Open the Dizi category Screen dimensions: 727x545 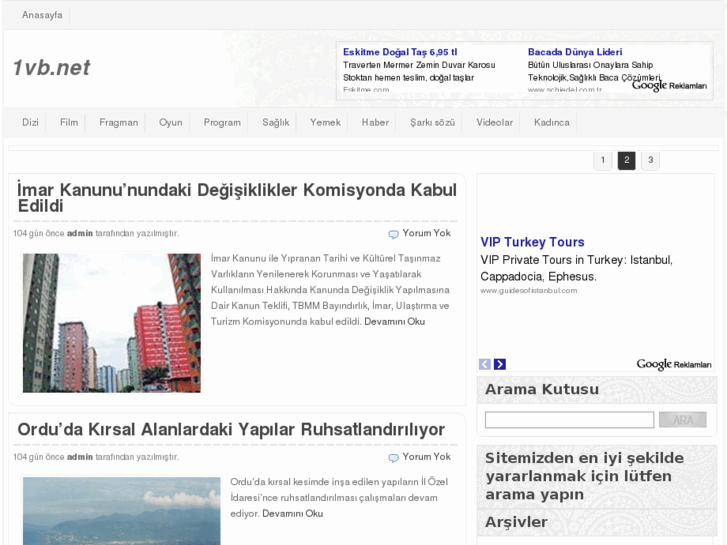(30, 123)
